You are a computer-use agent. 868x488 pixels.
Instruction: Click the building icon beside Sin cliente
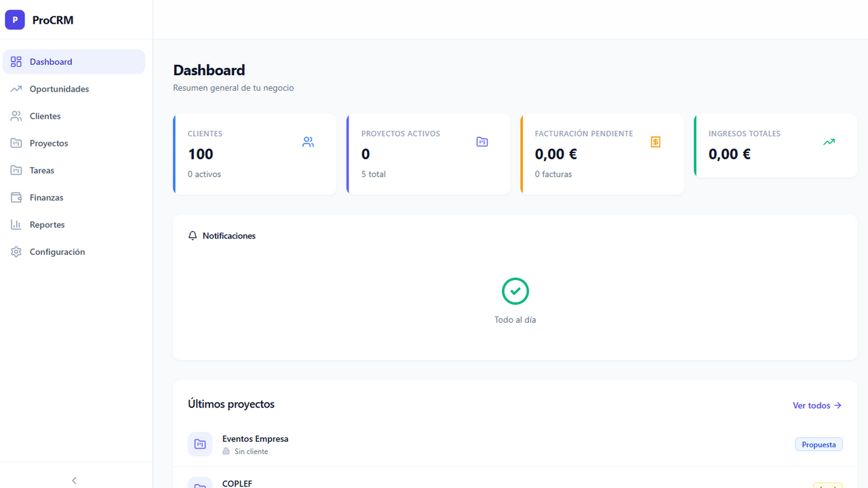(x=226, y=451)
